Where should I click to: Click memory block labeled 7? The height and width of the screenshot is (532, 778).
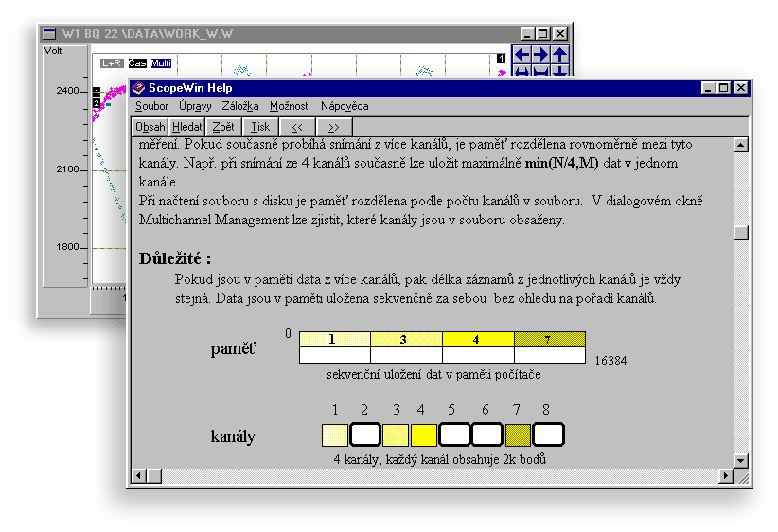click(x=550, y=340)
